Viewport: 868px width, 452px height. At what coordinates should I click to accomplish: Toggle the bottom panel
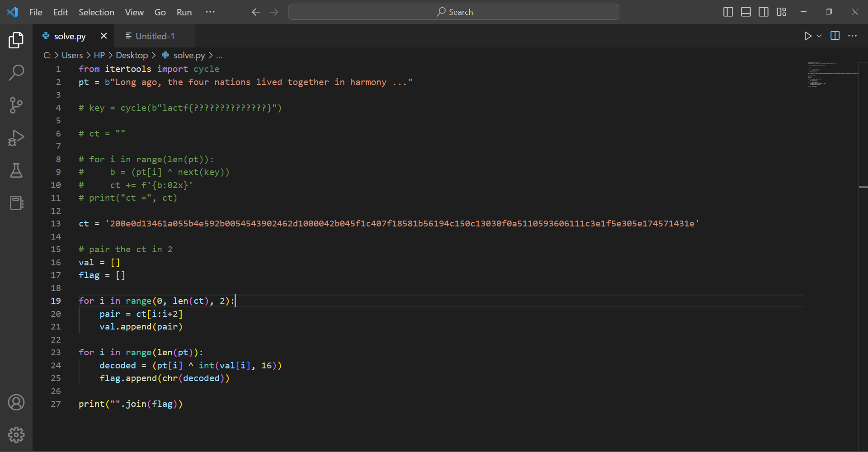click(746, 12)
